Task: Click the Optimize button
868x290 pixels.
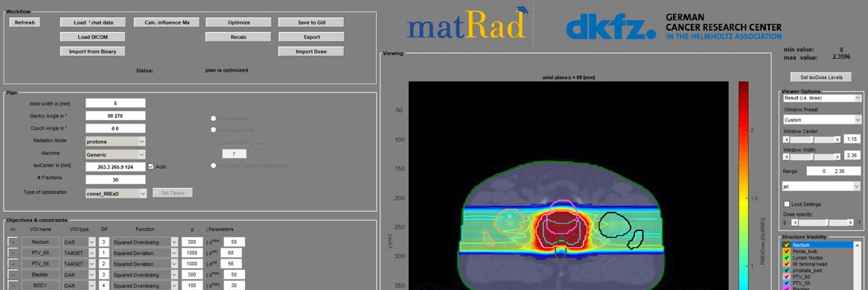Action: point(239,22)
